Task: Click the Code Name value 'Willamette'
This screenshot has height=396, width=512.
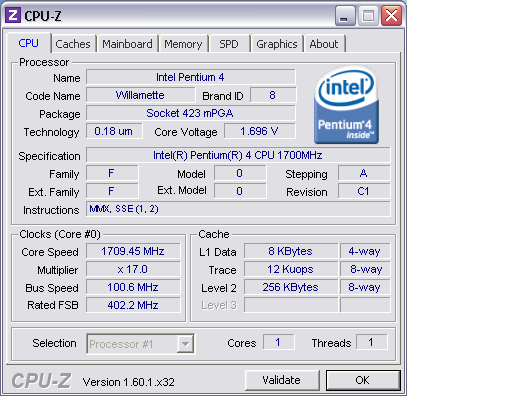Action: click(x=140, y=95)
